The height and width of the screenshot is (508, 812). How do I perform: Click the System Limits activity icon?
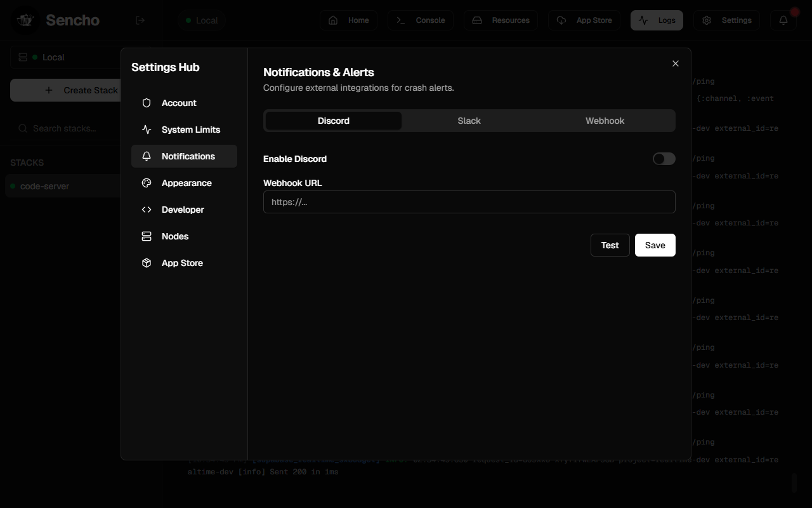pyautogui.click(x=147, y=130)
